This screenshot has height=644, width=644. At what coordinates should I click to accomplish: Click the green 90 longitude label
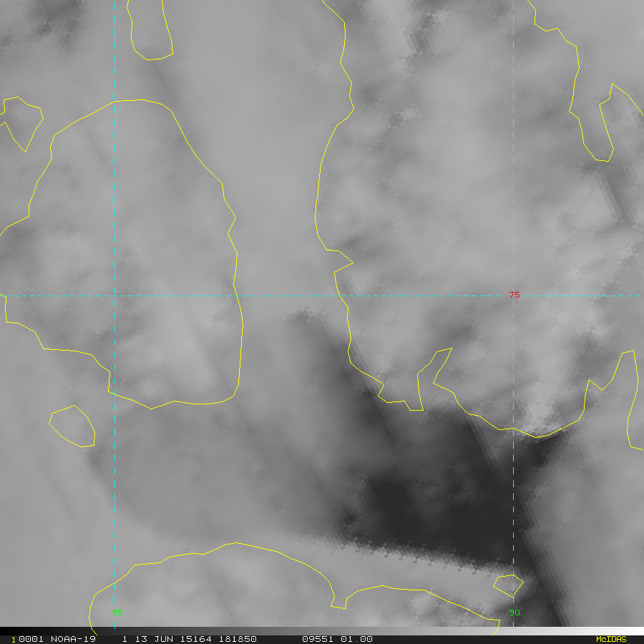tap(514, 613)
